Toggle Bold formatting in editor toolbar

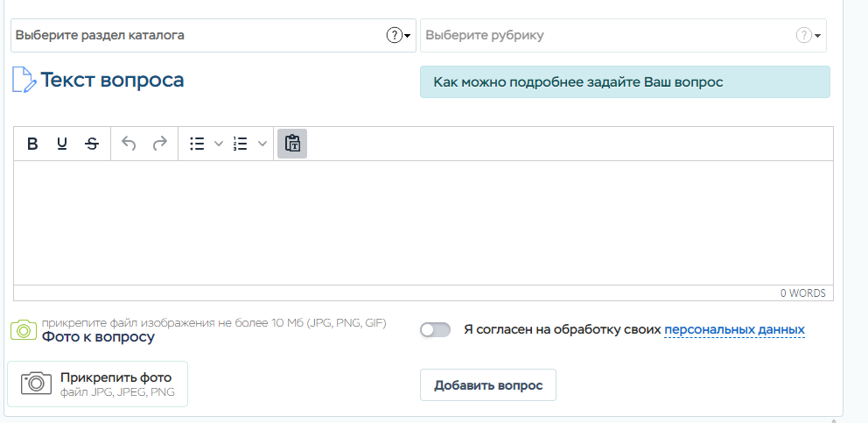32,144
